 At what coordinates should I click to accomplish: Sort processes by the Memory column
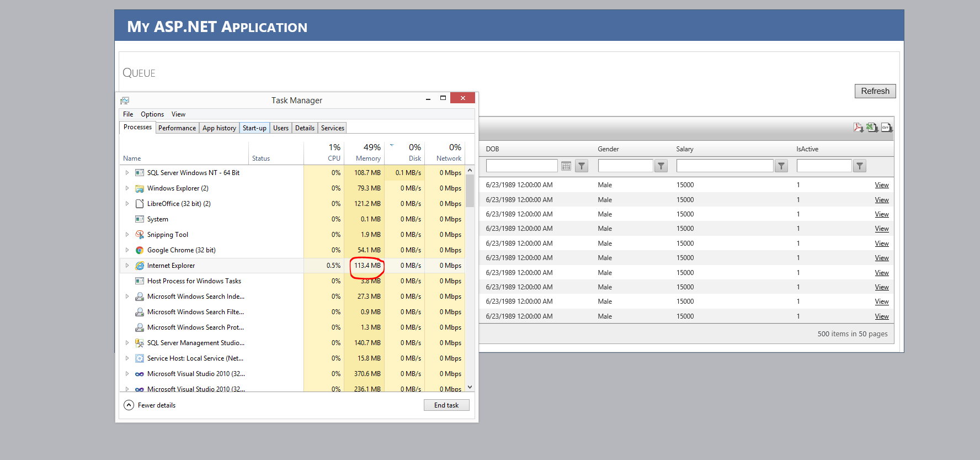click(364, 153)
